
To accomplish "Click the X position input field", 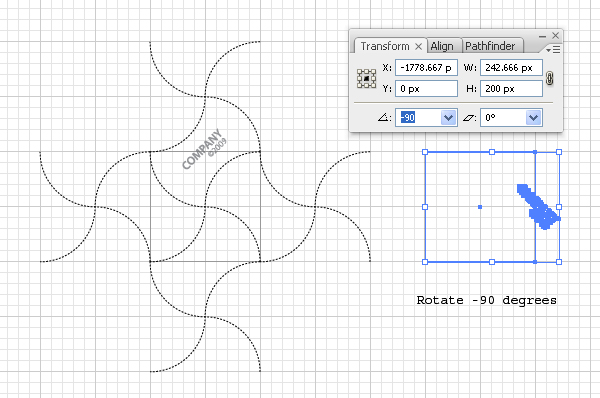I will [426, 68].
